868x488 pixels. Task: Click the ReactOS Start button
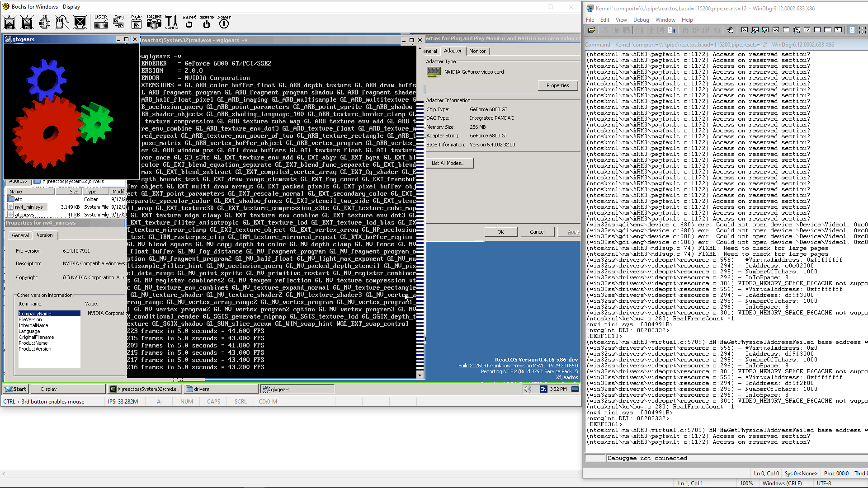coord(16,389)
